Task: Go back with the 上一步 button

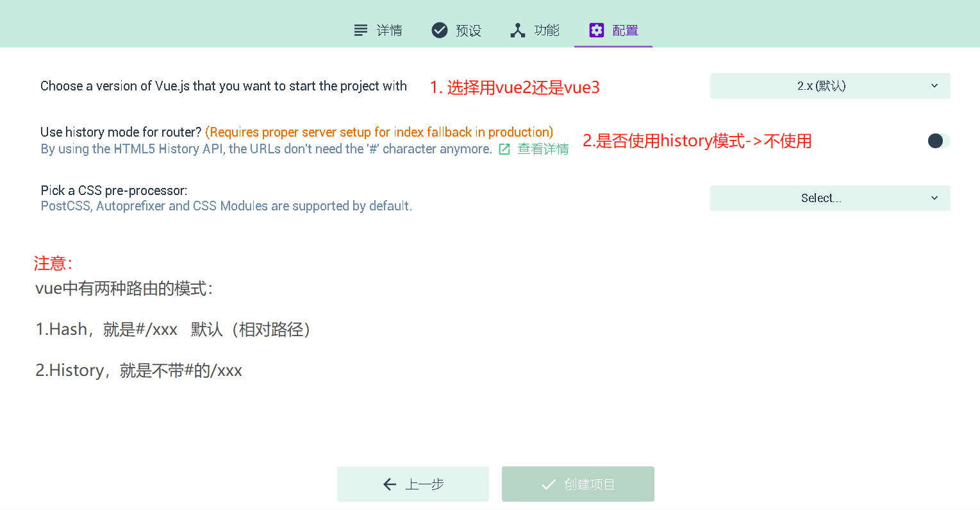Action: pos(413,484)
